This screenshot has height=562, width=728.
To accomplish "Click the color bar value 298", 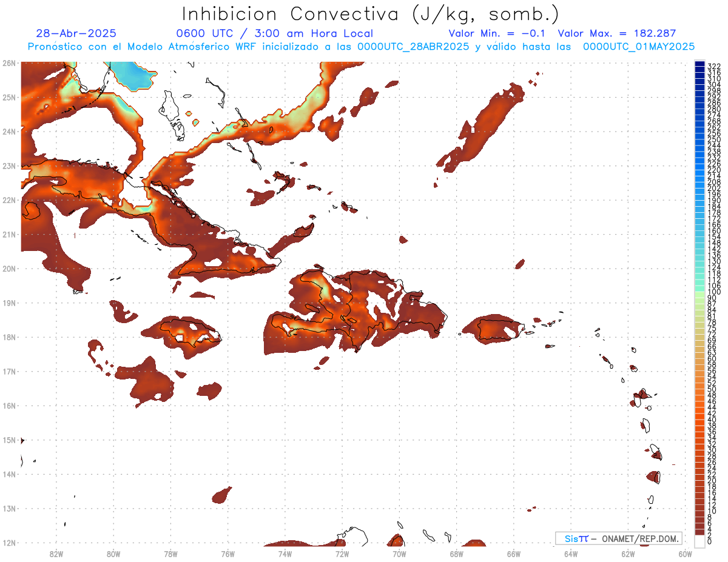I will [714, 90].
